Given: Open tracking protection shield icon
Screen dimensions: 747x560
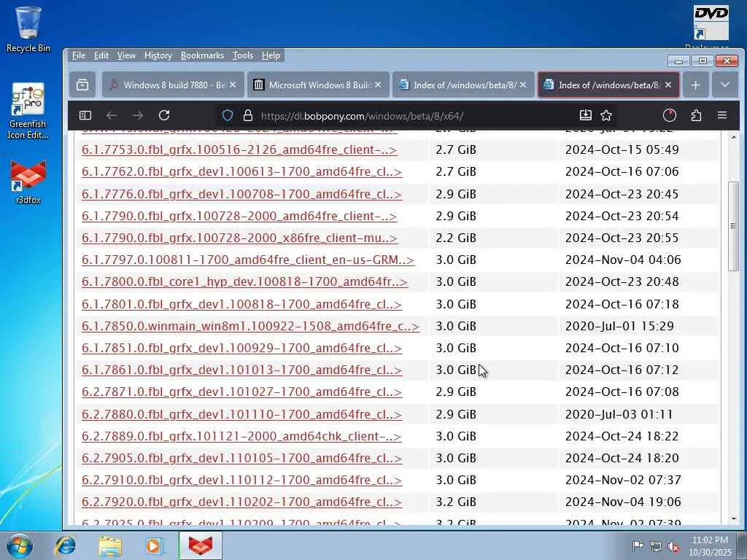Looking at the screenshot, I should 228,115.
